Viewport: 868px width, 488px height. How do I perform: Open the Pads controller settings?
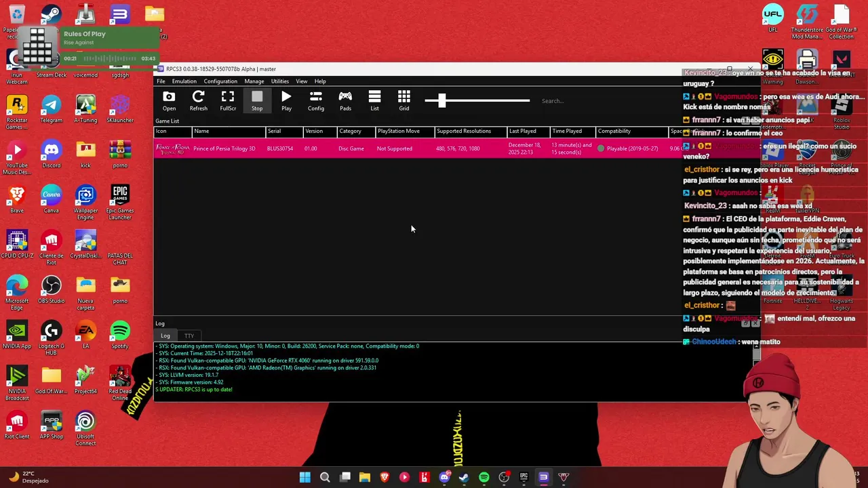coord(345,101)
